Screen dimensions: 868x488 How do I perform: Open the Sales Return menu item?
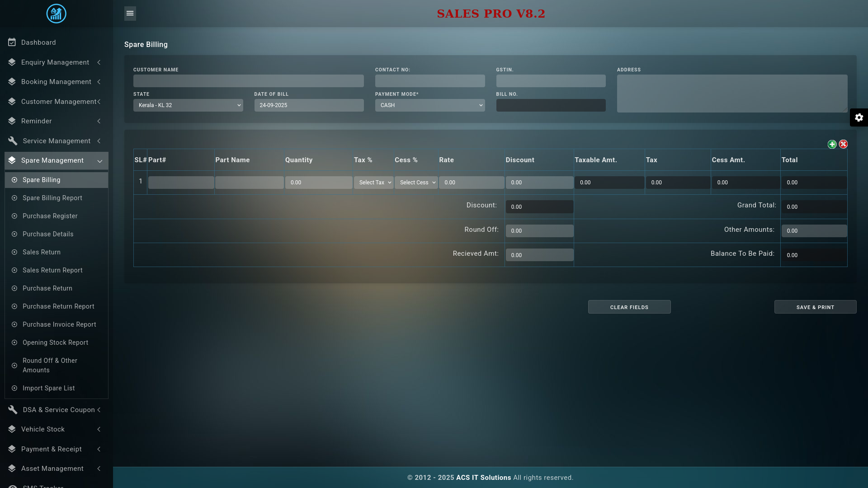(x=42, y=252)
